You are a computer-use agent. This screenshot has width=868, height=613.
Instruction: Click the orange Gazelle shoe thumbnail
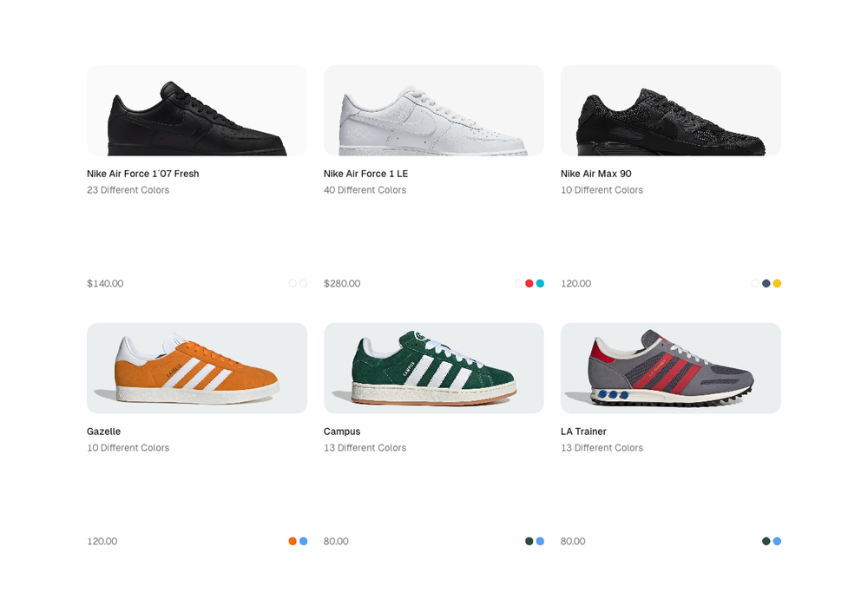pos(197,369)
